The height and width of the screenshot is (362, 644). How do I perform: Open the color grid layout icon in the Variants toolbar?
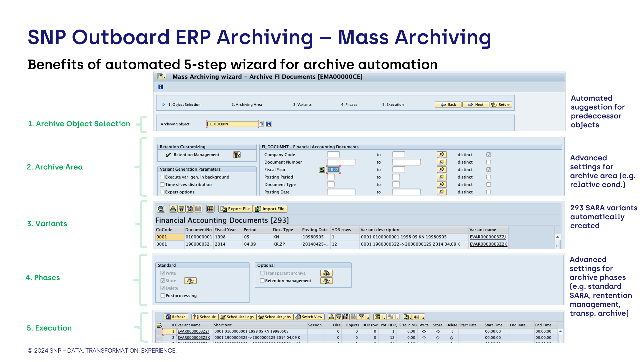[210, 209]
